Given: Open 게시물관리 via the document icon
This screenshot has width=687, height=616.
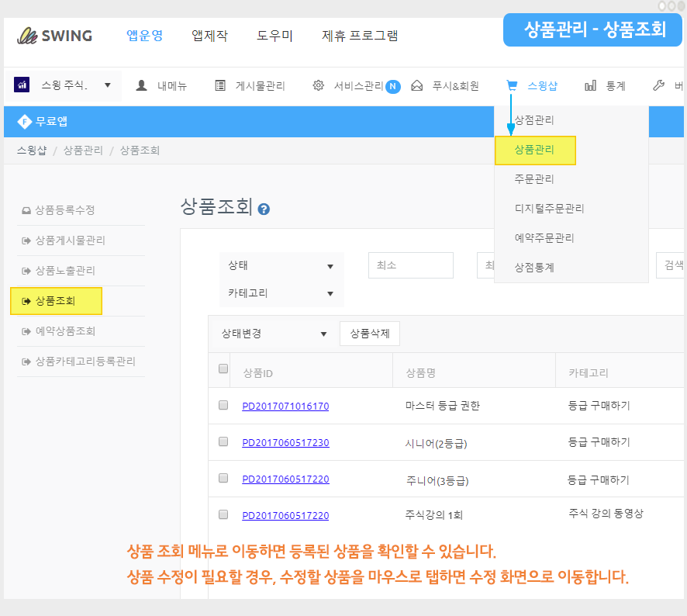Looking at the screenshot, I should tap(220, 85).
